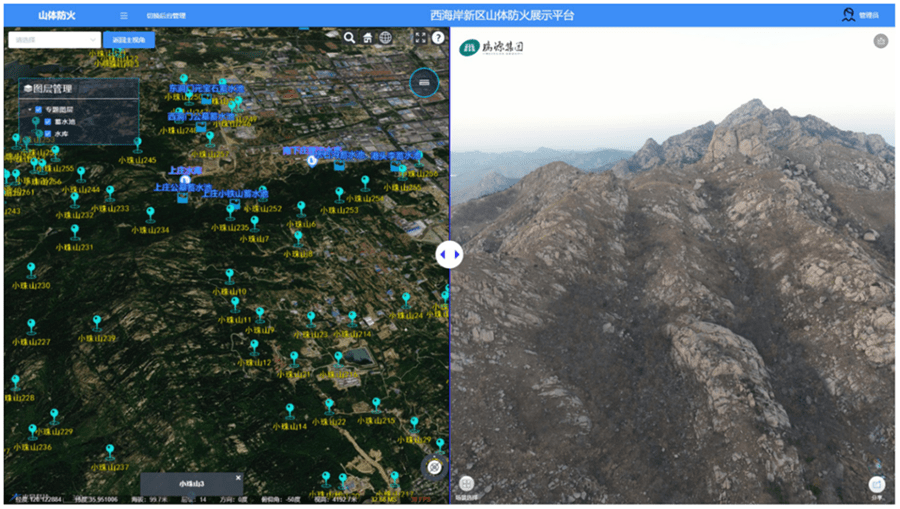Select the 小珠山239 map marker
The width and height of the screenshot is (900, 509).
pyautogui.click(x=97, y=323)
